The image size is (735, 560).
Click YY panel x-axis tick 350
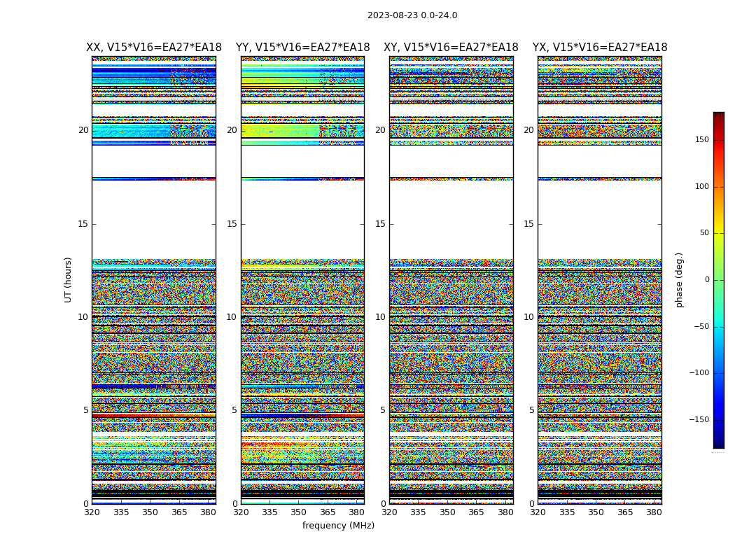(x=299, y=512)
